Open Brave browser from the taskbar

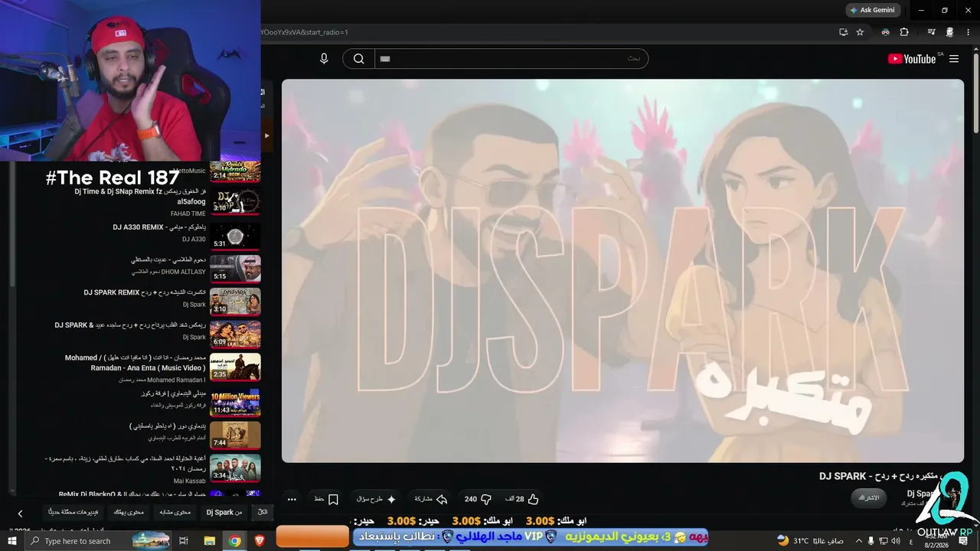(260, 541)
